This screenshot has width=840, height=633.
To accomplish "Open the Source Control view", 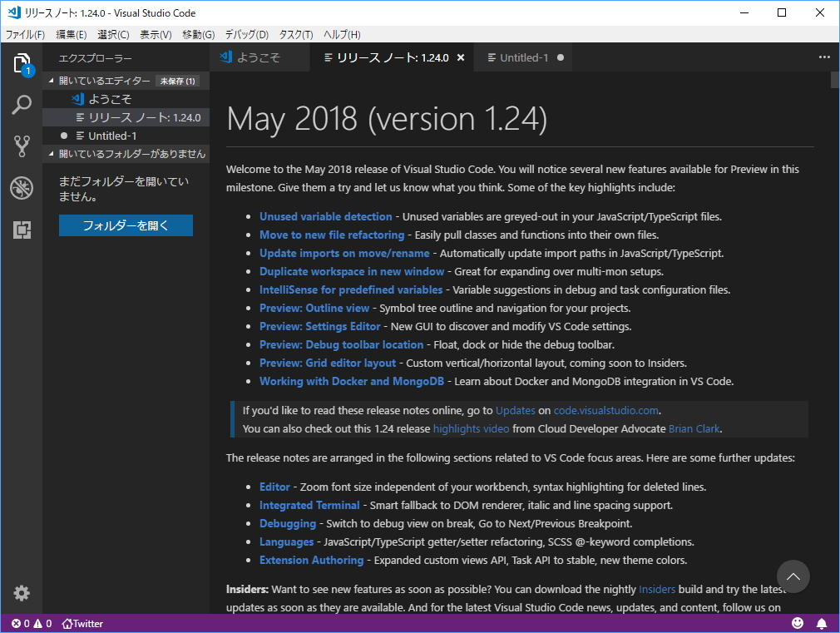I will tap(22, 146).
